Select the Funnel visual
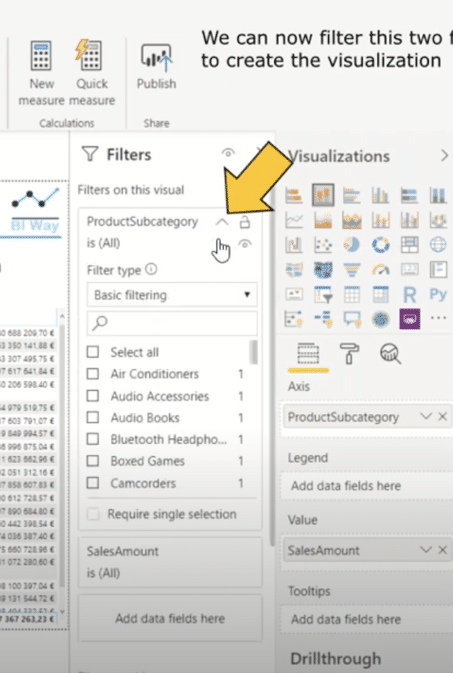Screen dimensions: 453x673 pyautogui.click(x=352, y=270)
